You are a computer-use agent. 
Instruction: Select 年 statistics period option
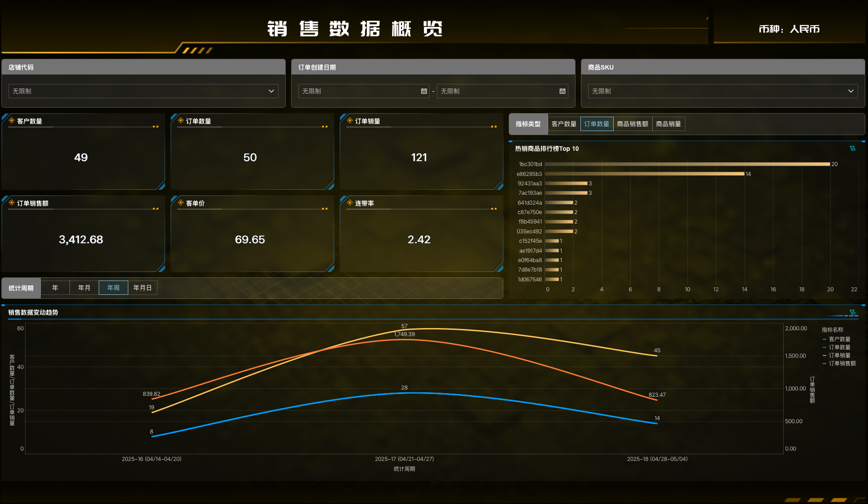(55, 288)
